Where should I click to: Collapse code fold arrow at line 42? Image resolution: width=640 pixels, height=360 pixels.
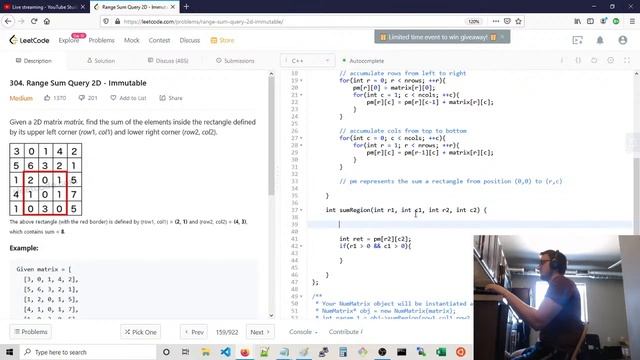[301, 246]
